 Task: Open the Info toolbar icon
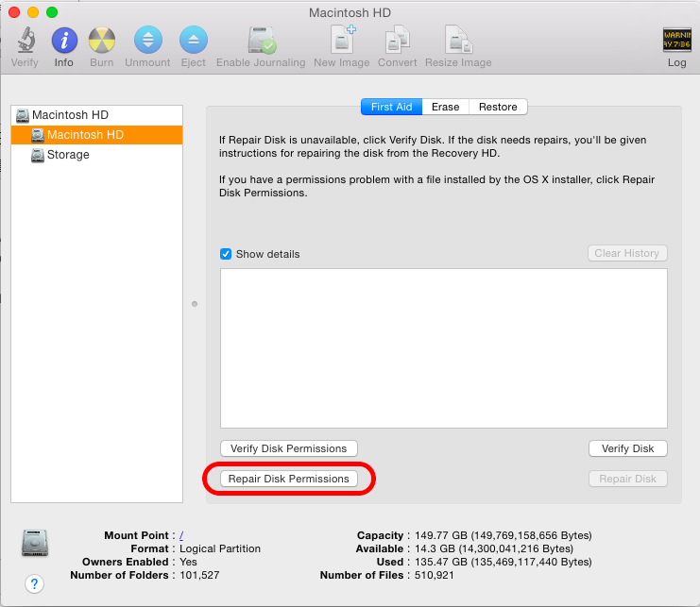click(x=64, y=41)
